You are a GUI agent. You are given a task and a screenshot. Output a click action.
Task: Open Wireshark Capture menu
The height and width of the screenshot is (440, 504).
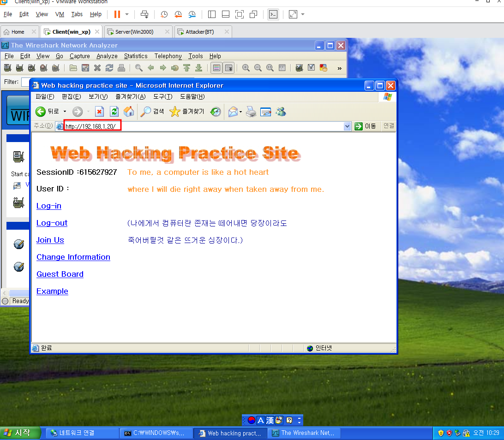pyautogui.click(x=80, y=56)
